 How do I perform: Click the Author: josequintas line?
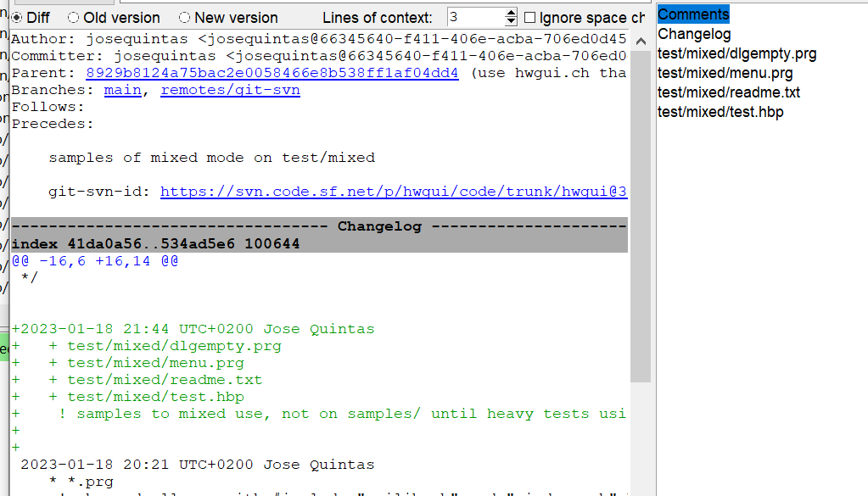pos(319,39)
